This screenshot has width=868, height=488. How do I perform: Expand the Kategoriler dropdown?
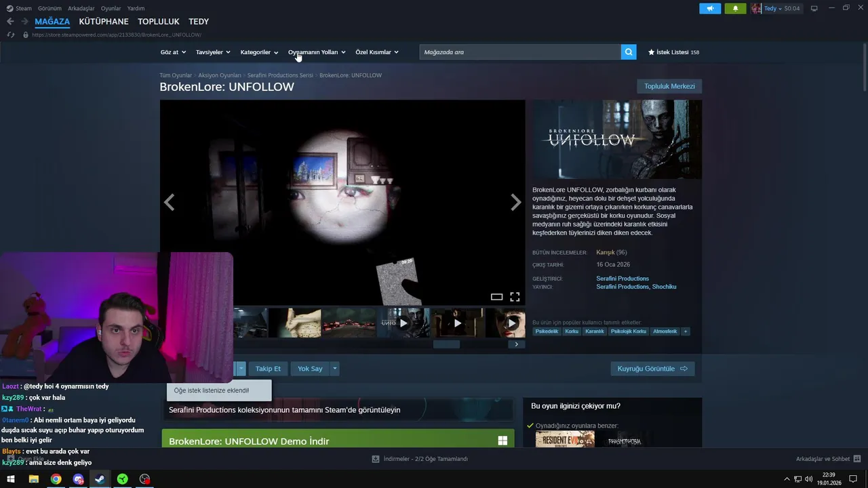259,52
